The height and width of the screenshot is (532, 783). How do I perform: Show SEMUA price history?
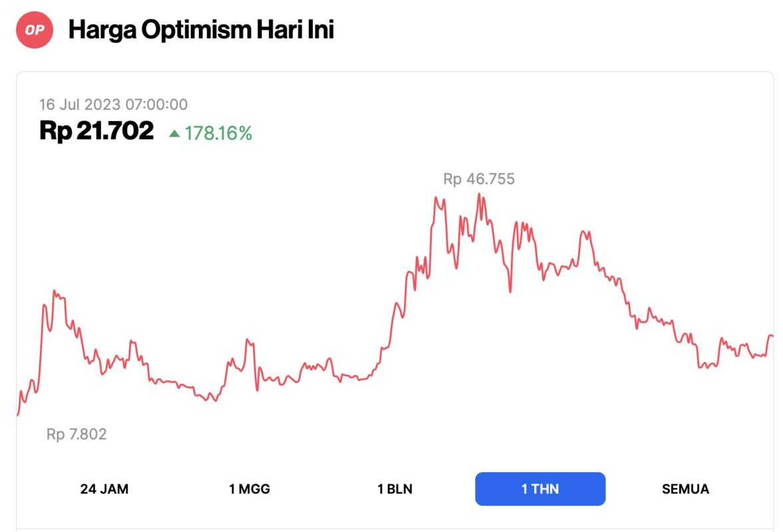685,489
